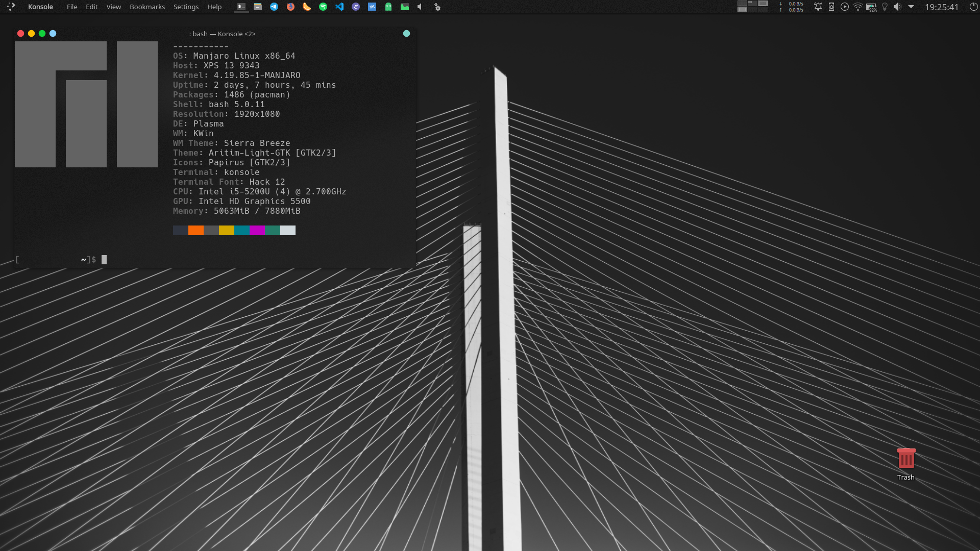Open the file manager icon in the top panel
Screen dimensions: 980x551
click(258, 7)
